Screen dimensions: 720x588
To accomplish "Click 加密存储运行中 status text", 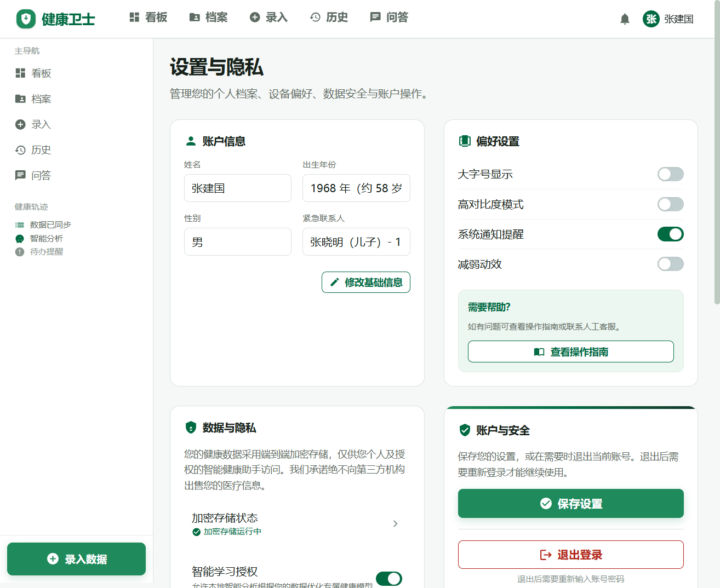I will coord(232,532).
